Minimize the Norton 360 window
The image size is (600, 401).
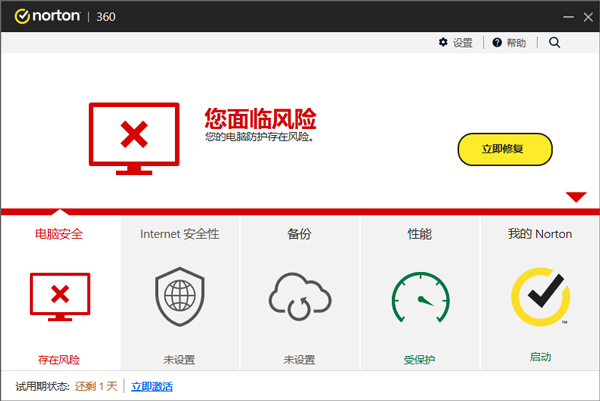pyautogui.click(x=569, y=17)
